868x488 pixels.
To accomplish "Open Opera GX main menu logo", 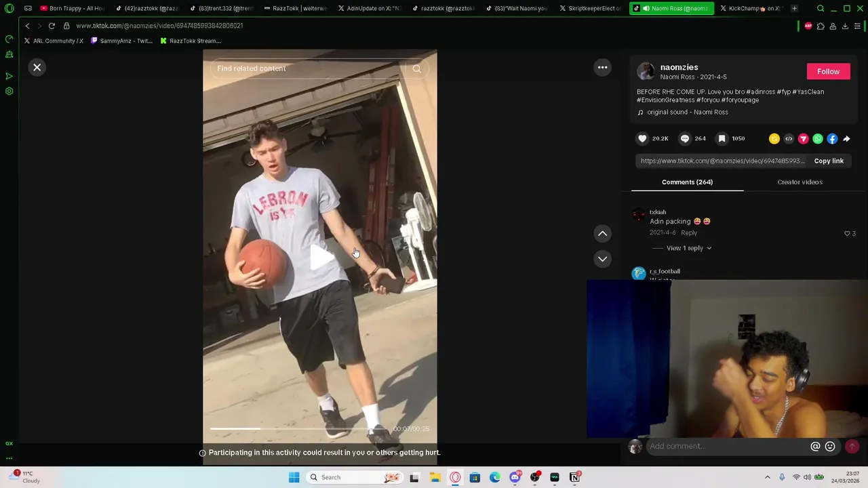I will [x=9, y=8].
